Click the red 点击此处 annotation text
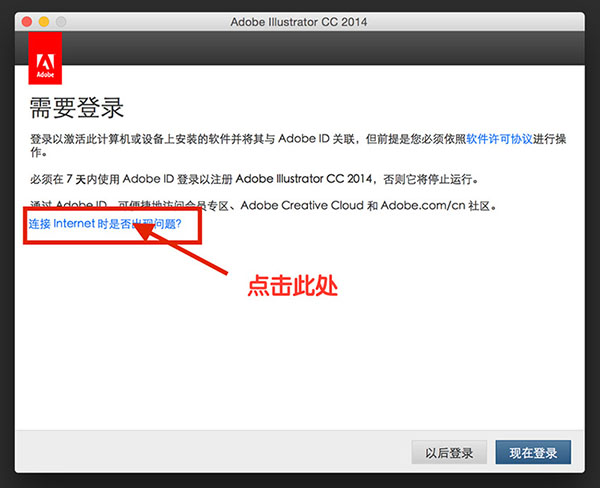600x488 pixels. point(293,285)
